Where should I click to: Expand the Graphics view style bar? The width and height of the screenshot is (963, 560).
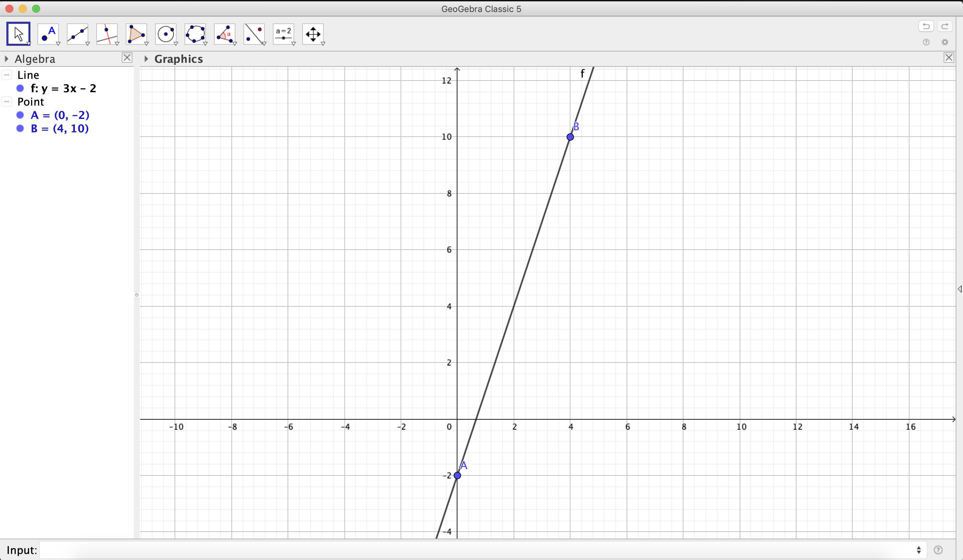click(146, 59)
